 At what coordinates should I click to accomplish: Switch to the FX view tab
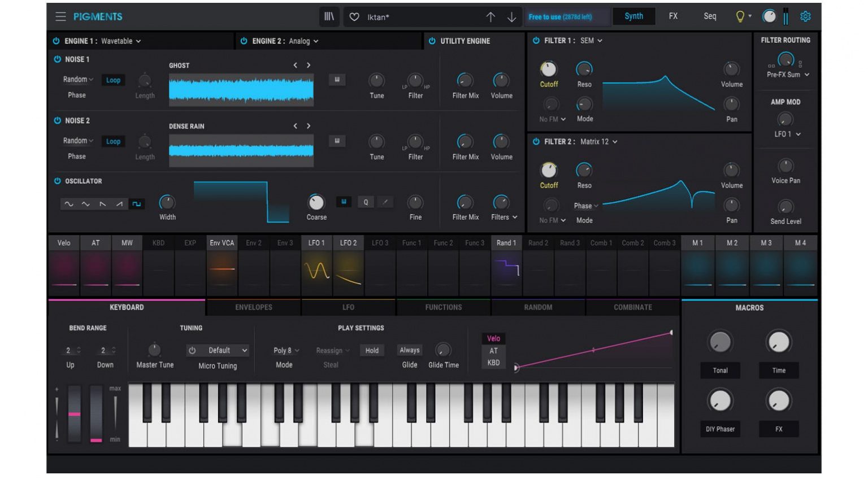(673, 16)
